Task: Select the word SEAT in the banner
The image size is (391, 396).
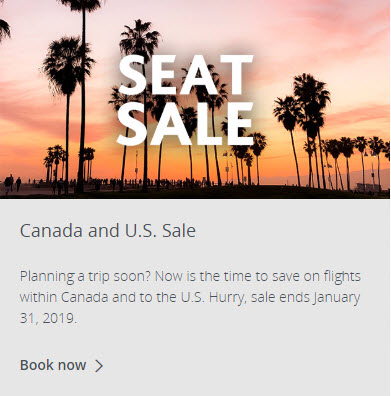Action: click(x=185, y=75)
